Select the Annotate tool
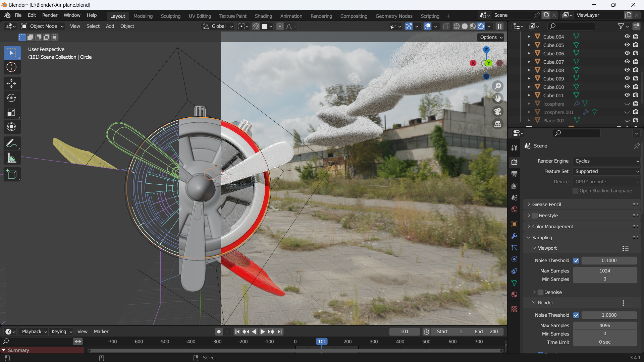This screenshot has width=644, height=362. (11, 143)
